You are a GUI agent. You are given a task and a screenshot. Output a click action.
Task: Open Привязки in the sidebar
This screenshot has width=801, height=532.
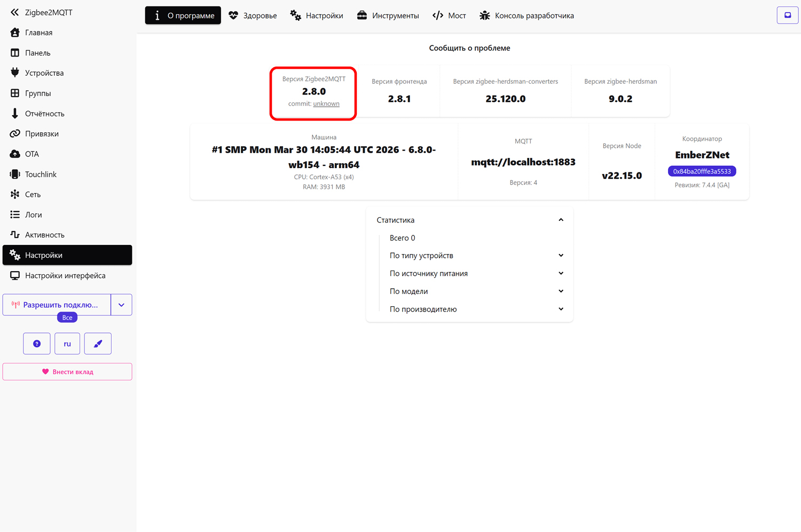click(67, 134)
